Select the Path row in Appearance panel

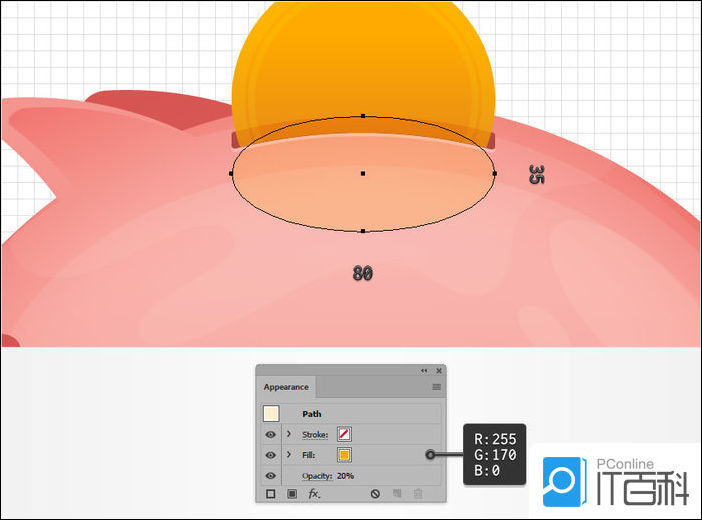(351, 413)
